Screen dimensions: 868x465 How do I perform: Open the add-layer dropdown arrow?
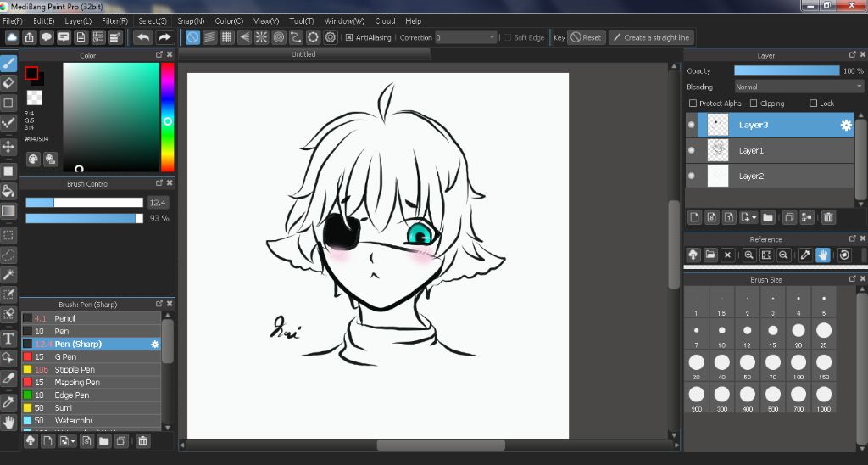(754, 218)
